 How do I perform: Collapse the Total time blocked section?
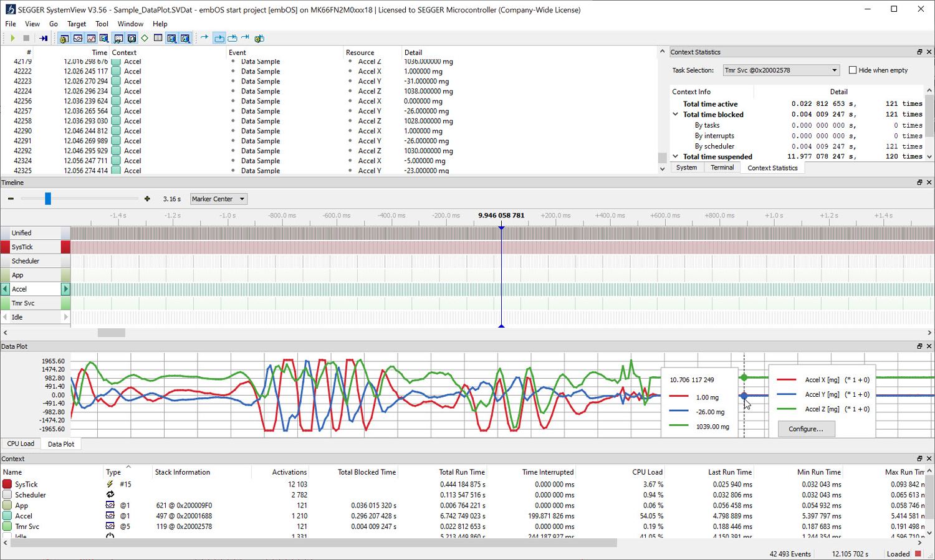pyautogui.click(x=675, y=114)
